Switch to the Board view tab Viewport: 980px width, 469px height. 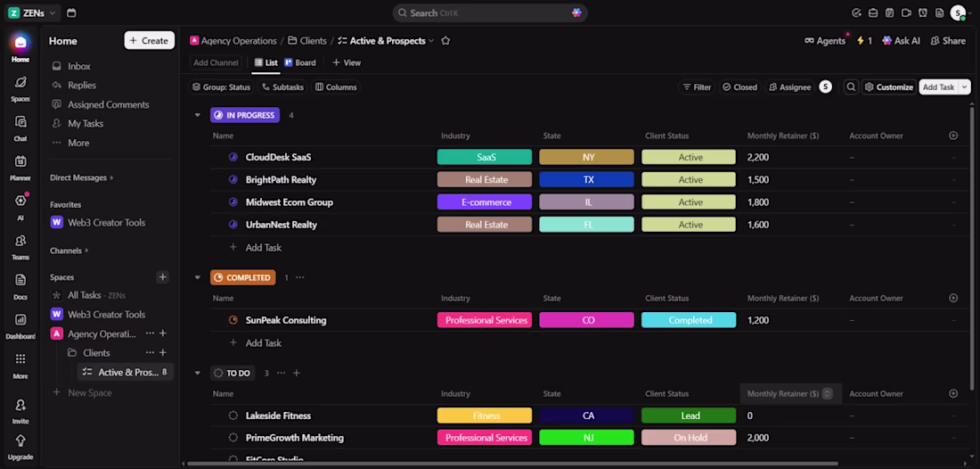click(300, 62)
